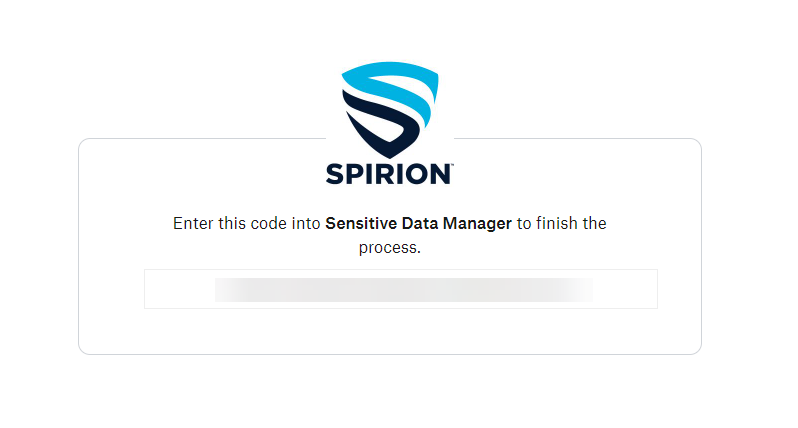This screenshot has height=428, width=798.
Task: Click the left blank end of the code field
Action: coord(178,289)
